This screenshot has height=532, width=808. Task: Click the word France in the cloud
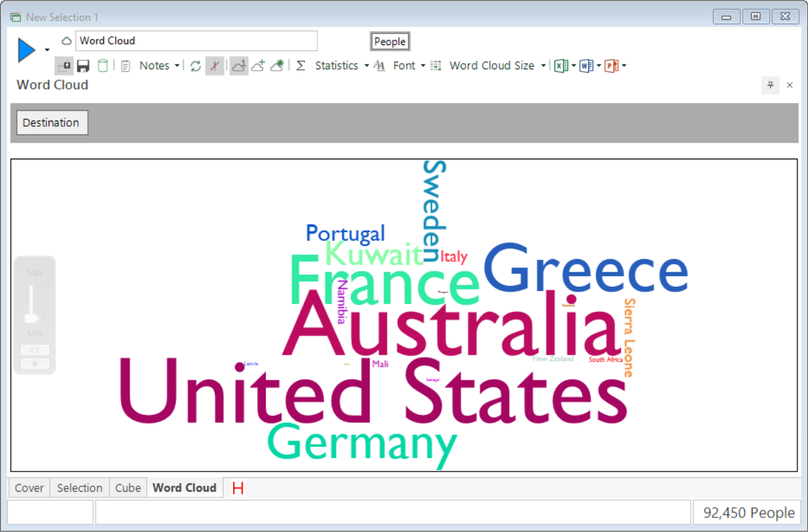[384, 281]
